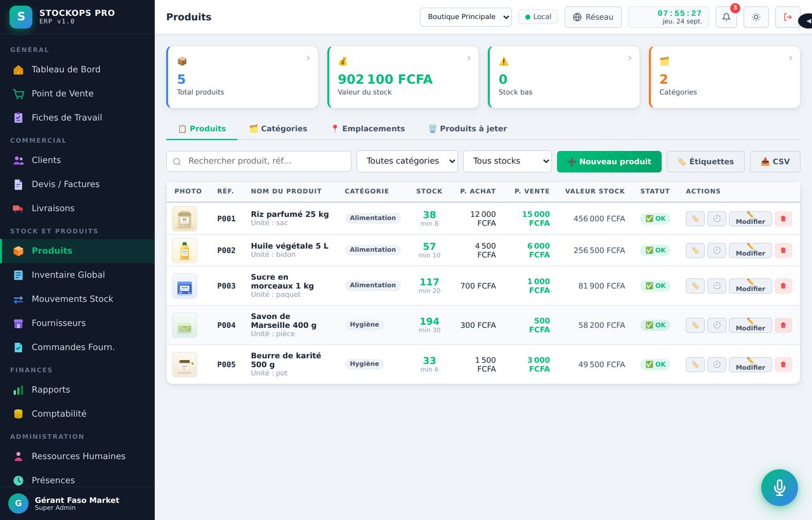The height and width of the screenshot is (520, 812).
Task: Switch to the Catégories tab
Action: [278, 129]
